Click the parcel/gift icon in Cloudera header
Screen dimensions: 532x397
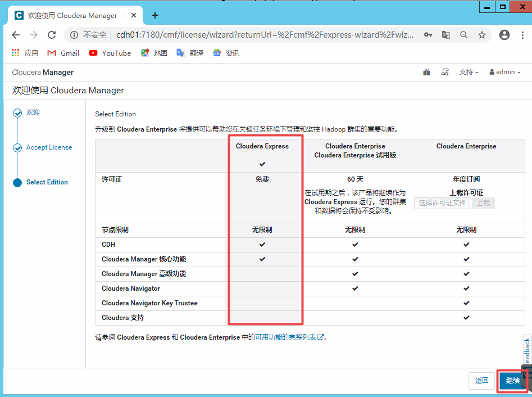pyautogui.click(x=427, y=72)
